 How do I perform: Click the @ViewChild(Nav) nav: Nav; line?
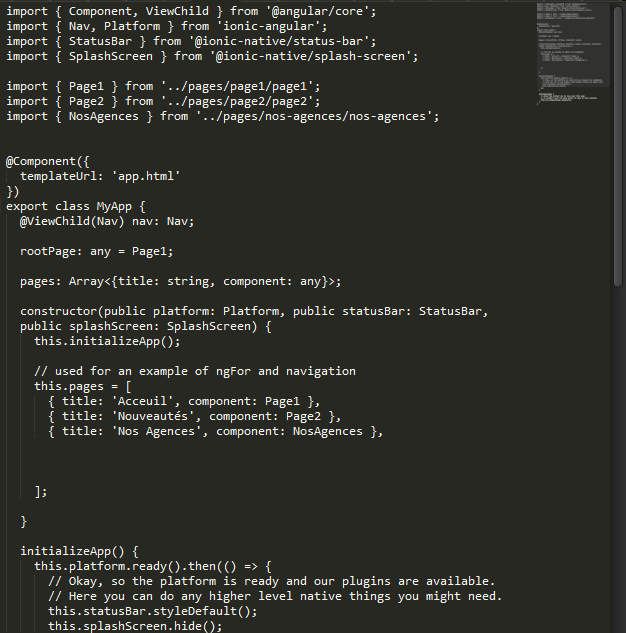coord(107,221)
